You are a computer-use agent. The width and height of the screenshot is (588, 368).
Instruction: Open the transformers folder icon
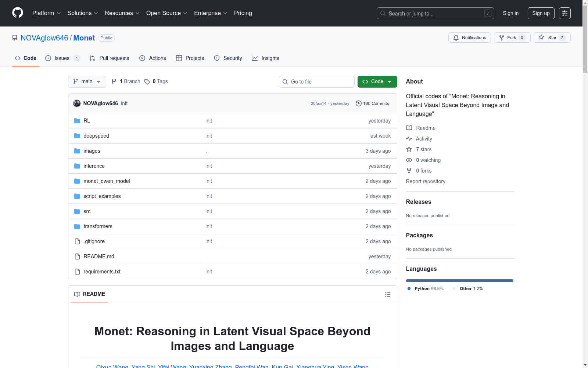coord(77,226)
